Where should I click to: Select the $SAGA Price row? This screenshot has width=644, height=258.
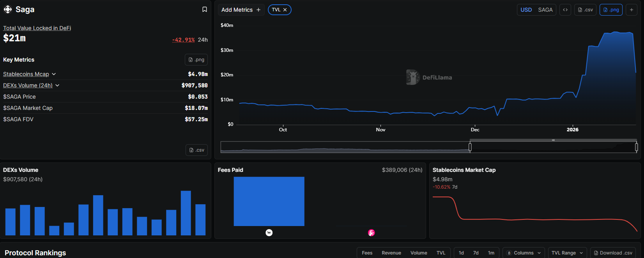[x=105, y=97]
